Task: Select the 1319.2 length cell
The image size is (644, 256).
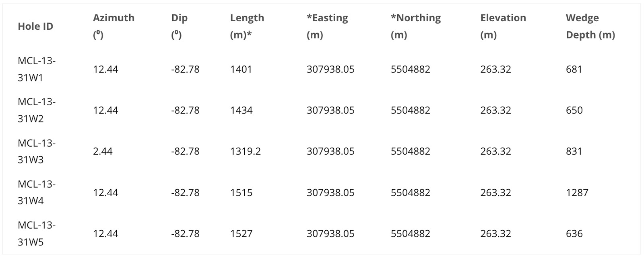Action: tap(245, 151)
